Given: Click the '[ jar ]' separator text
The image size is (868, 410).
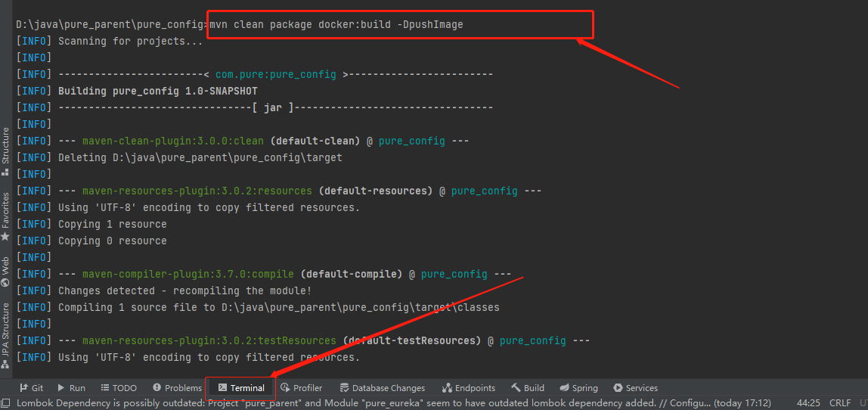Looking at the screenshot, I should click(x=272, y=107).
